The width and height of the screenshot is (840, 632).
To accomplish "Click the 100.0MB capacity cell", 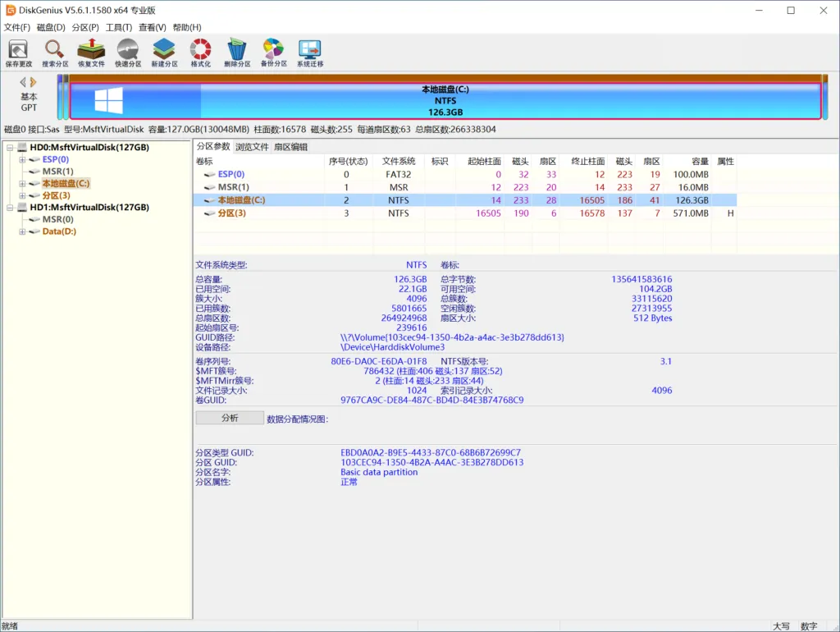I will 691,174.
